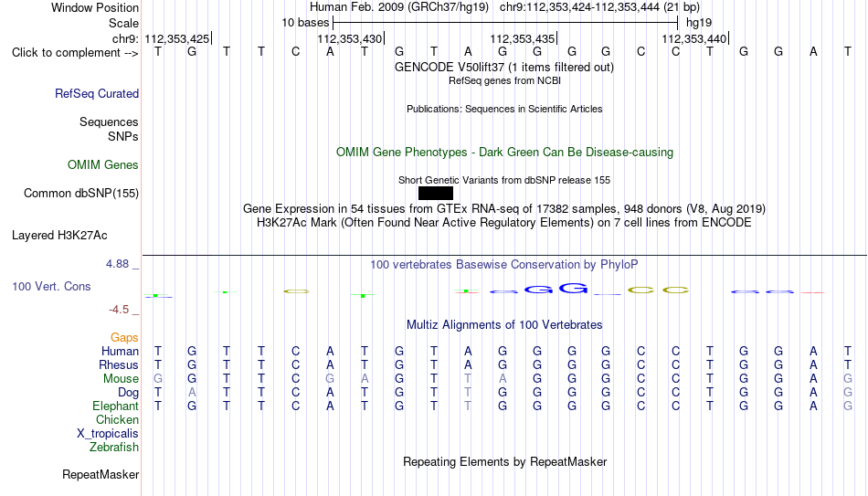Image resolution: width=868 pixels, height=496 pixels.
Task: Click 'Multiz Alignments of 100 Vertebrates' title
Action: pyautogui.click(x=504, y=325)
